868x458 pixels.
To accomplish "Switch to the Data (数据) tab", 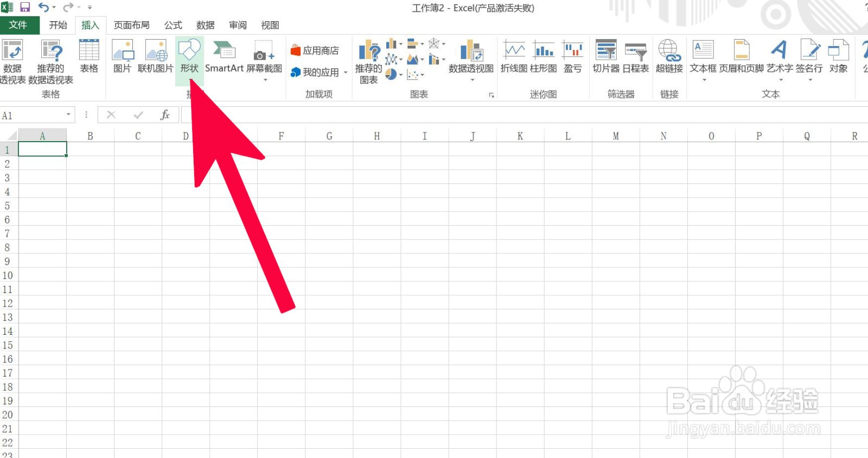I will coord(206,25).
